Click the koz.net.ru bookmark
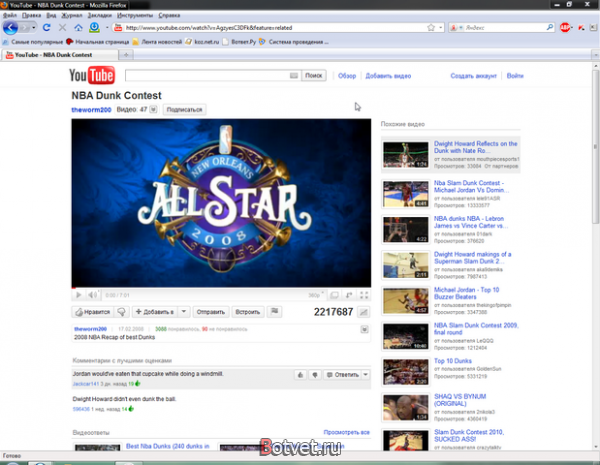The height and width of the screenshot is (465, 600). (x=202, y=42)
